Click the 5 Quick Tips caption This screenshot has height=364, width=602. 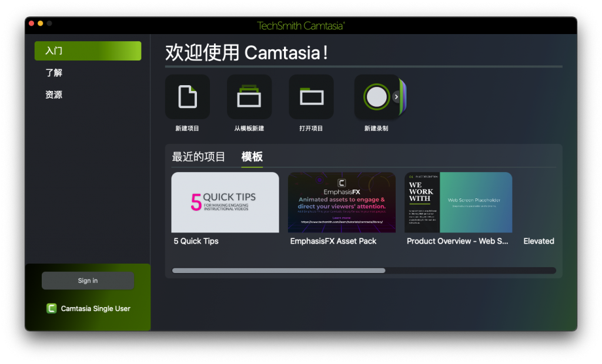[196, 241]
